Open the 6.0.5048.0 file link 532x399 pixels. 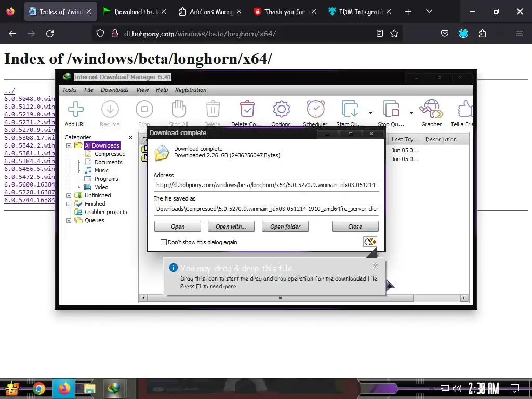(30, 99)
